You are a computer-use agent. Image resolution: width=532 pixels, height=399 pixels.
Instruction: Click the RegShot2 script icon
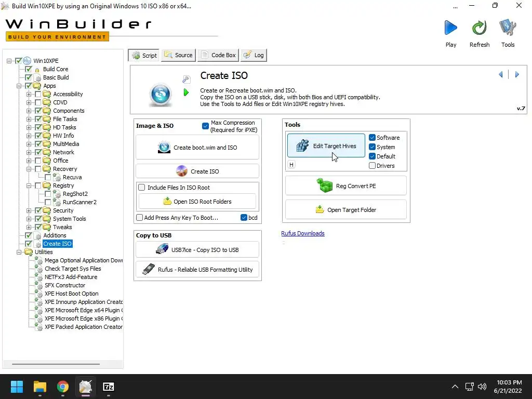tap(57, 194)
